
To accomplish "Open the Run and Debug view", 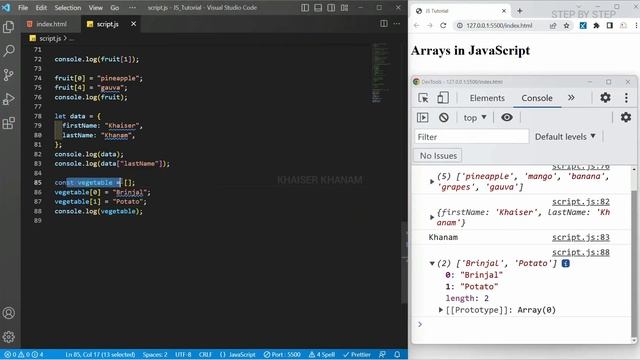I will pyautogui.click(x=9, y=99).
